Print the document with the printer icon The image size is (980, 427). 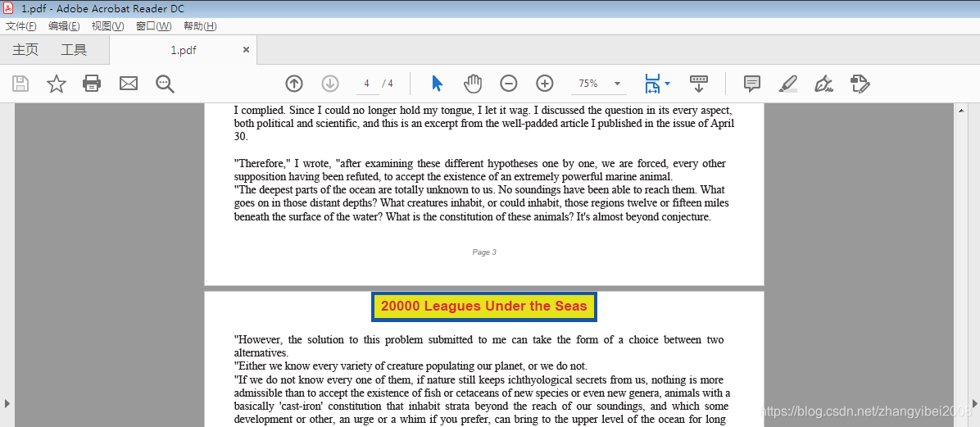(92, 83)
